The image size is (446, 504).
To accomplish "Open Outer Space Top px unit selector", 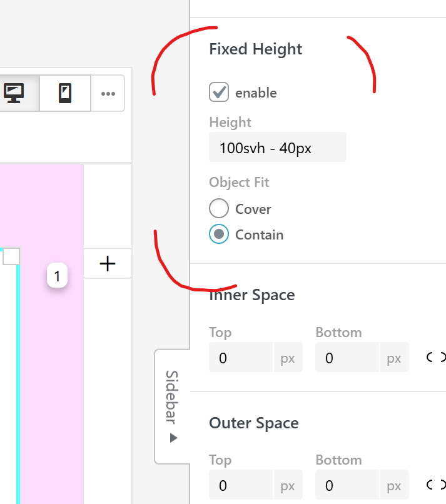I will pyautogui.click(x=288, y=485).
